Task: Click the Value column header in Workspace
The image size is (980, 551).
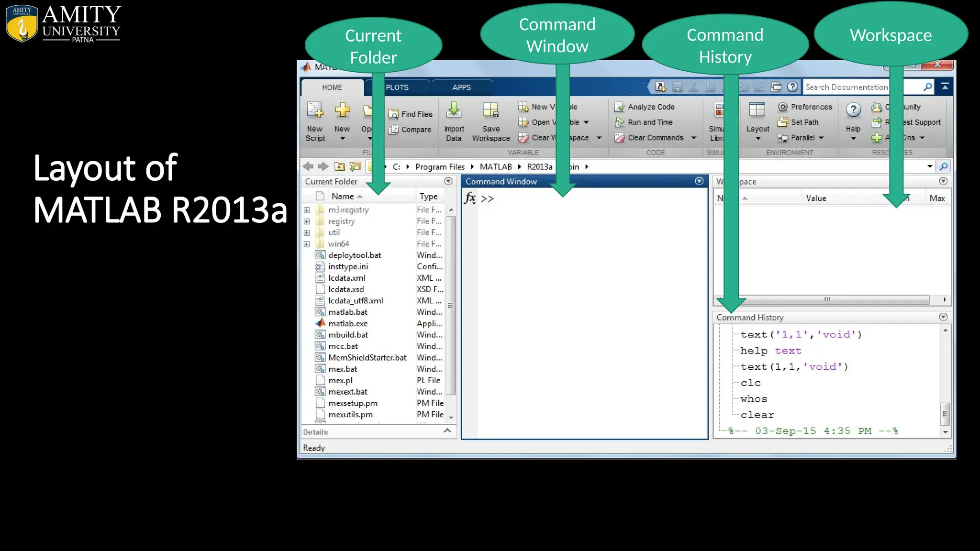Action: coord(815,198)
